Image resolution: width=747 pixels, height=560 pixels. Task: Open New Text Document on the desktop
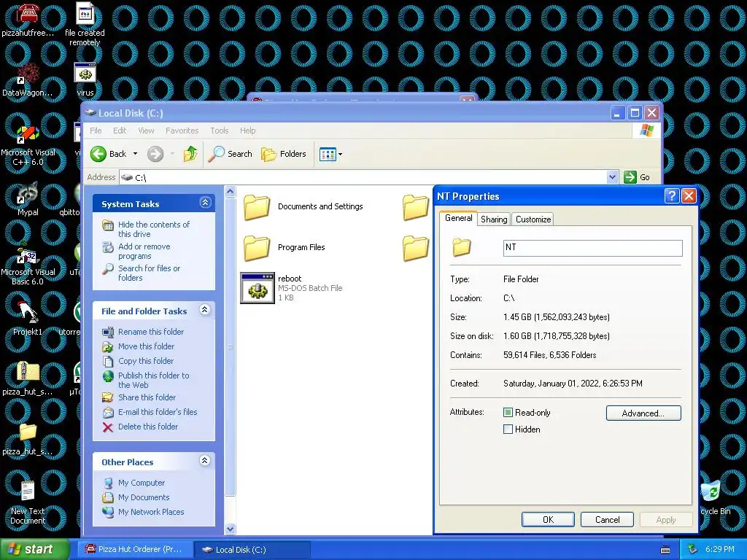click(x=28, y=502)
